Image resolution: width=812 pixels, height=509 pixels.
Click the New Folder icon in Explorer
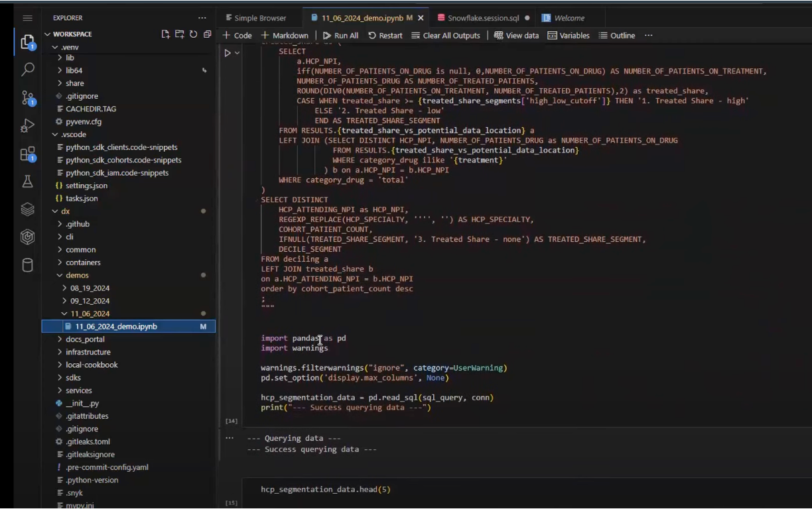(x=179, y=34)
